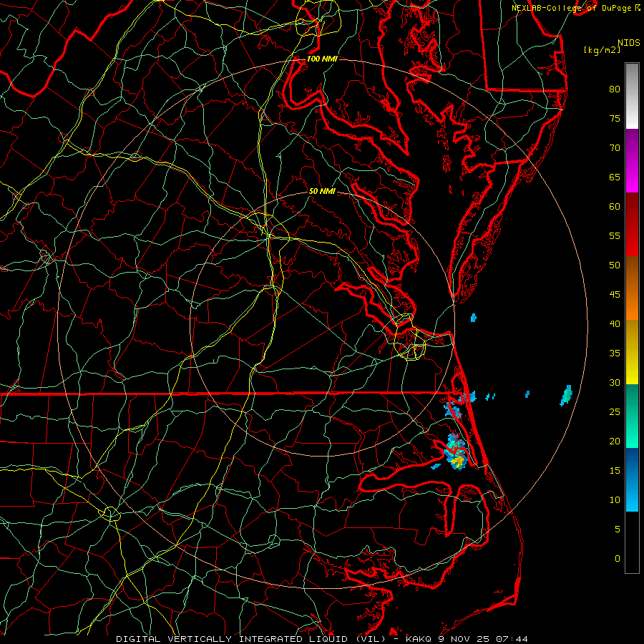Image resolution: width=644 pixels, height=644 pixels.
Task: Click the isolated cyan echo east of Chesapeake Bay mouth
Action: pos(474,318)
